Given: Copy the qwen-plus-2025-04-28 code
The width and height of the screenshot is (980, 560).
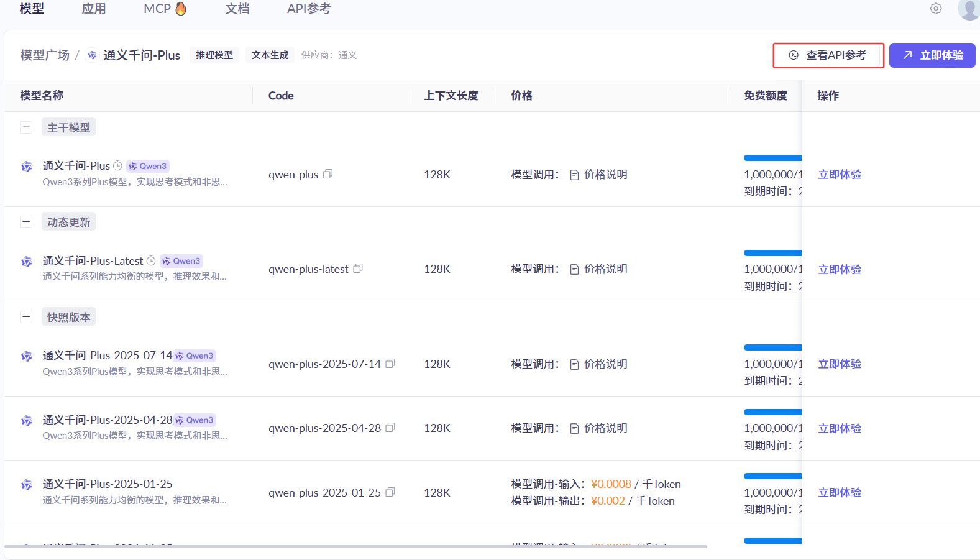Looking at the screenshot, I should (x=390, y=428).
